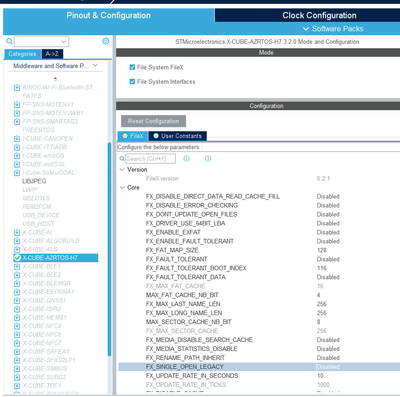Select the X-CUBE-AZRTOS-H7 software pack
Screen dimensions: 400x397
tap(56, 258)
